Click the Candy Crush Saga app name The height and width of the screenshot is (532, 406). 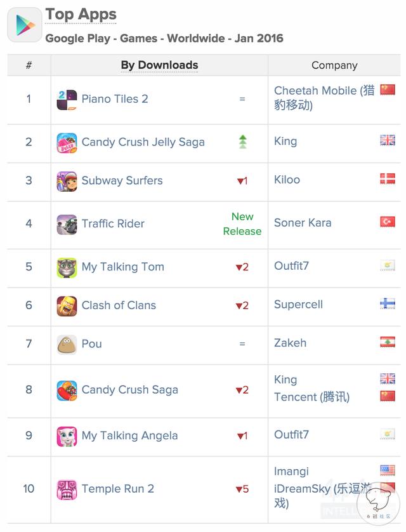click(129, 390)
